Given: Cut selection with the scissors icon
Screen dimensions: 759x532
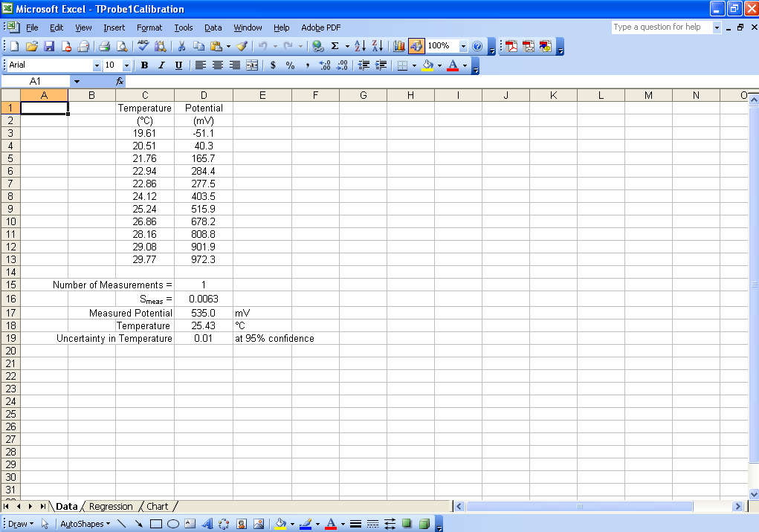Looking at the screenshot, I should pyautogui.click(x=181, y=46).
